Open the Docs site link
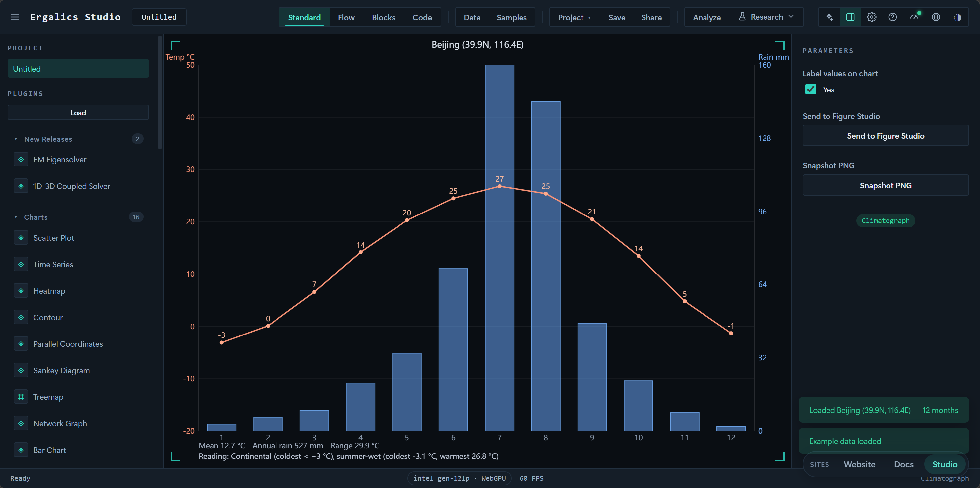Image resolution: width=980 pixels, height=488 pixels. [903, 464]
